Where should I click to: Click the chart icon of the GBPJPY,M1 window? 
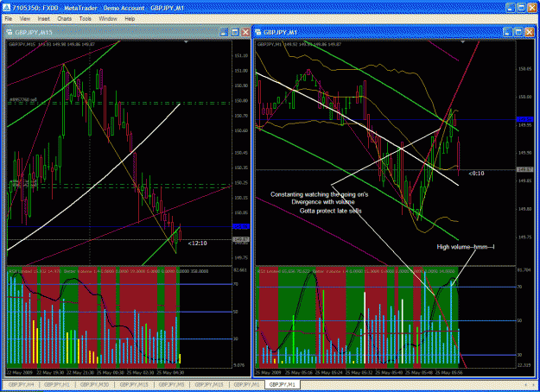click(x=258, y=32)
